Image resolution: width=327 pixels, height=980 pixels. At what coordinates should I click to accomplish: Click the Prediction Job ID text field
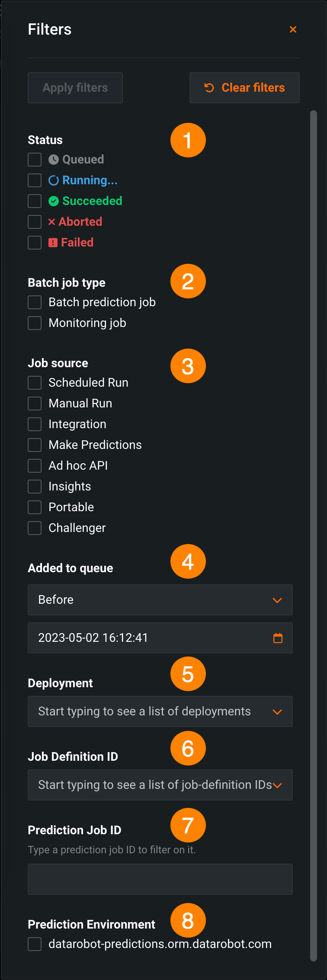point(160,879)
